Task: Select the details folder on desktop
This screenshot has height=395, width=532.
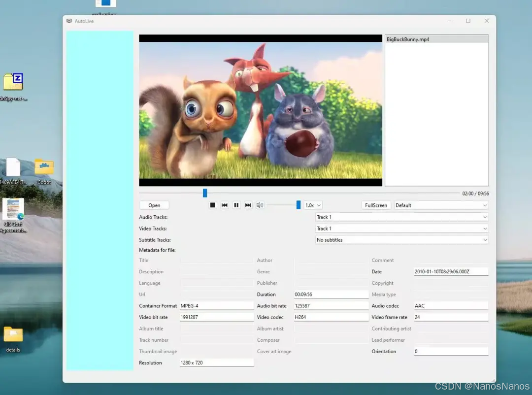Action: [x=13, y=339]
